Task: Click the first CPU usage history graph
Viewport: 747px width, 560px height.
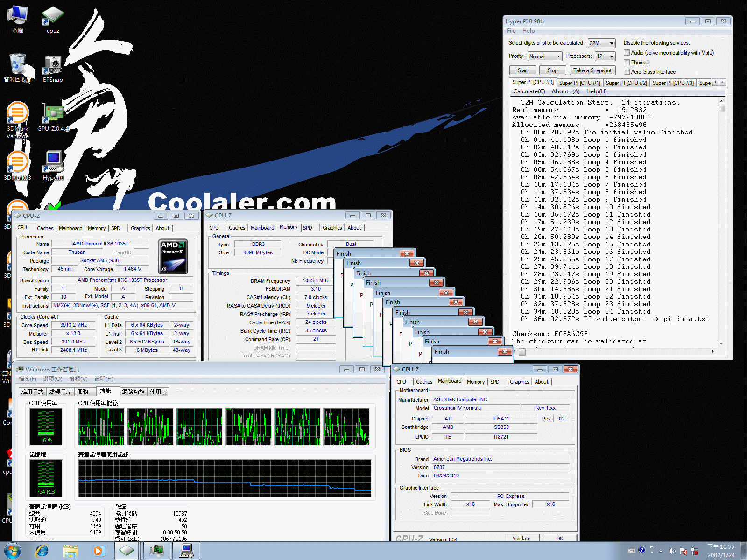Action: [x=101, y=427]
